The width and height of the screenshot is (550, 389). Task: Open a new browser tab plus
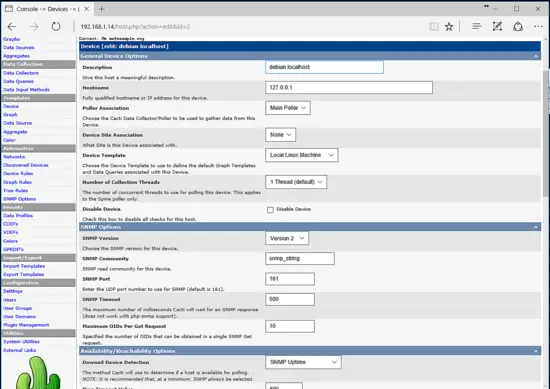point(101,9)
